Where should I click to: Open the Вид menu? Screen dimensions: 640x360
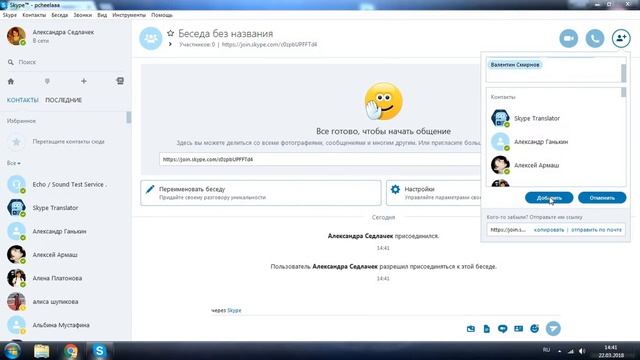[x=102, y=15]
